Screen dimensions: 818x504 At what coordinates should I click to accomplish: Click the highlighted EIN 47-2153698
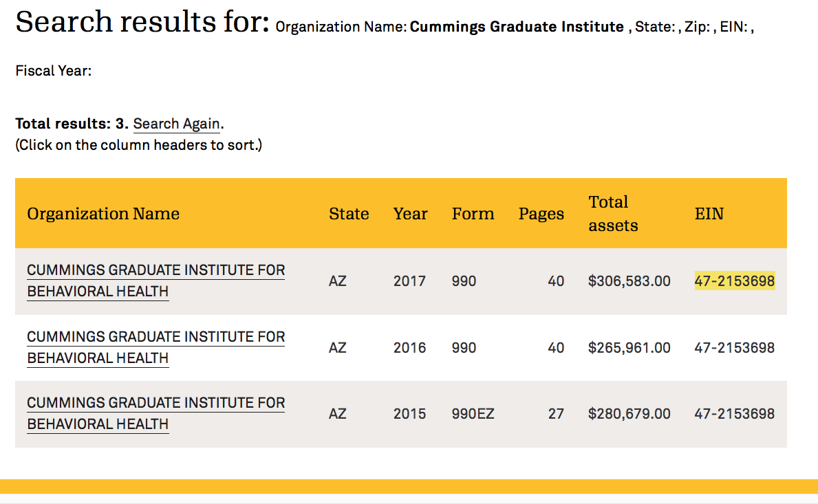tap(735, 281)
